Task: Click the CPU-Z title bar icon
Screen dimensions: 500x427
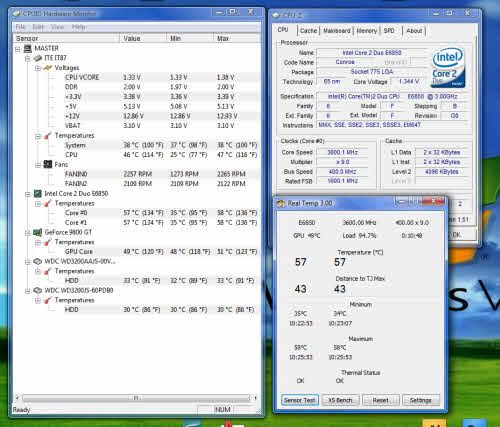Action: 276,15
